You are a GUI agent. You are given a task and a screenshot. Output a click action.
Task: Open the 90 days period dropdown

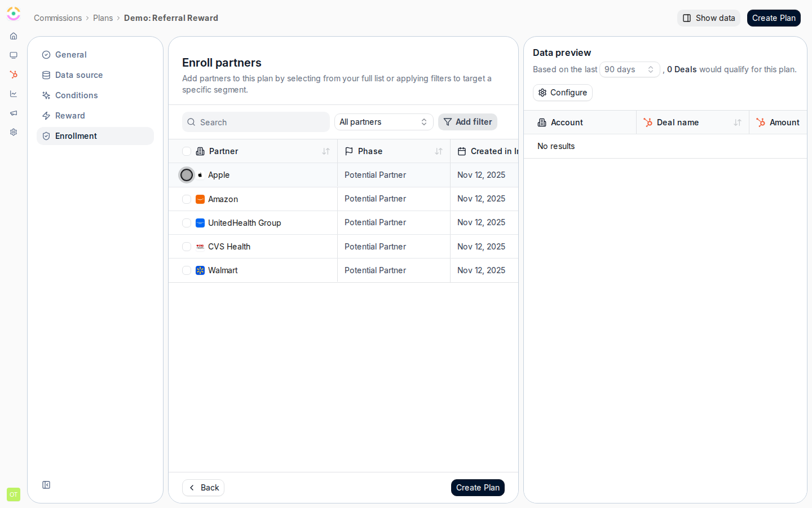click(x=629, y=69)
